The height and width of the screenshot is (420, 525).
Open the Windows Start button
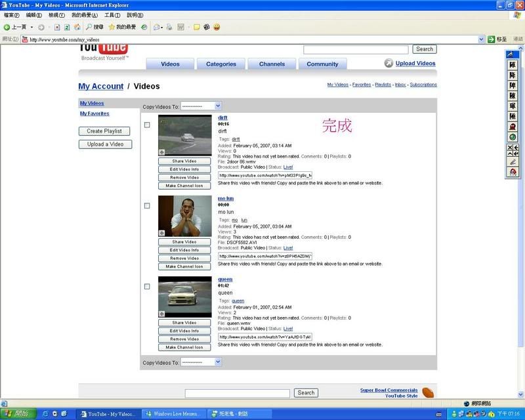pos(18,414)
